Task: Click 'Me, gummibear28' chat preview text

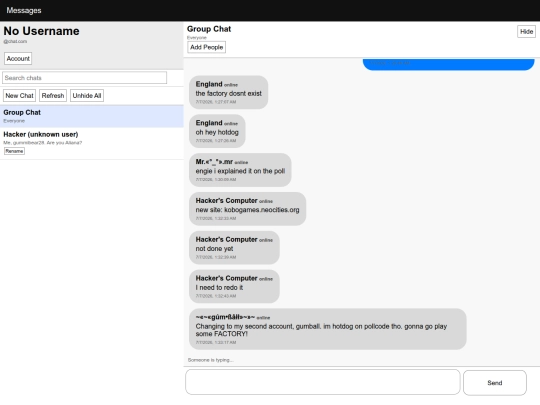Action: point(43,143)
